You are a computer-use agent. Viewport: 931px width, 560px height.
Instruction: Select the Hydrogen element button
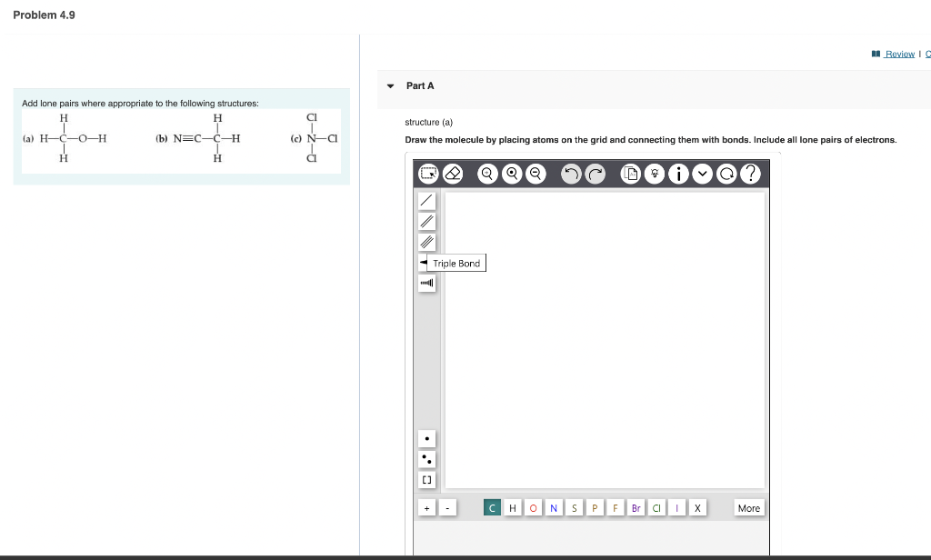pyautogui.click(x=512, y=507)
